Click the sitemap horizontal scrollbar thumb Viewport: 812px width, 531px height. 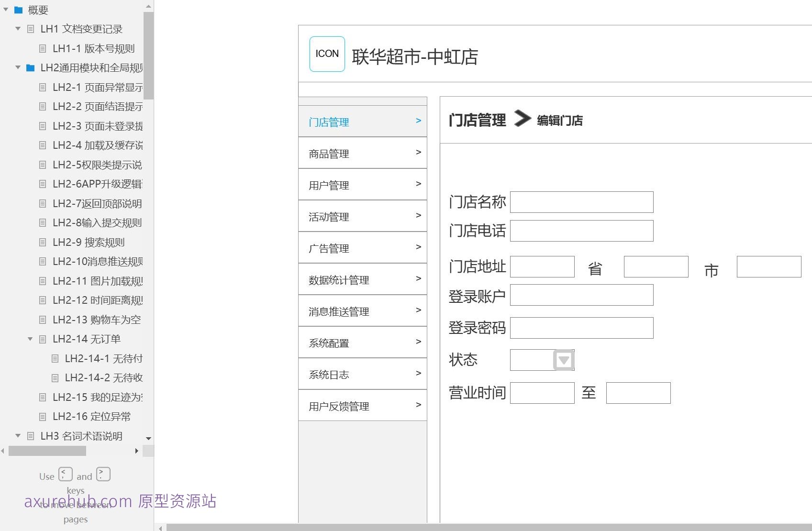tap(47, 451)
